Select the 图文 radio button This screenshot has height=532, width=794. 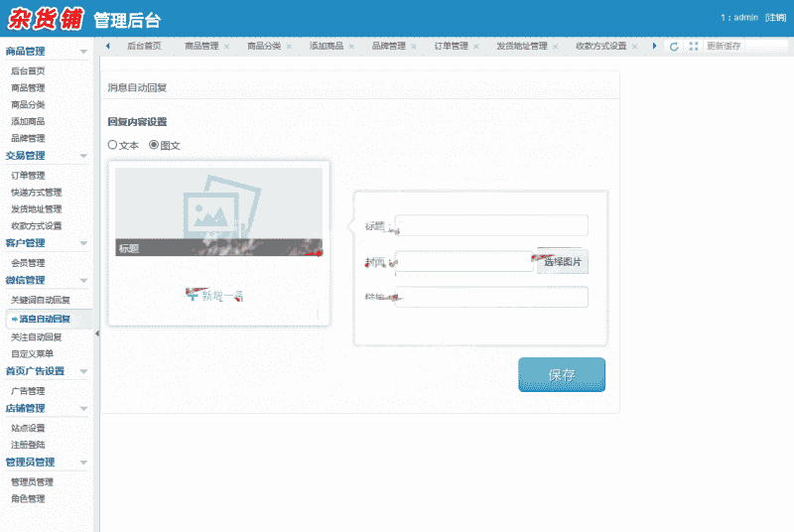point(154,145)
